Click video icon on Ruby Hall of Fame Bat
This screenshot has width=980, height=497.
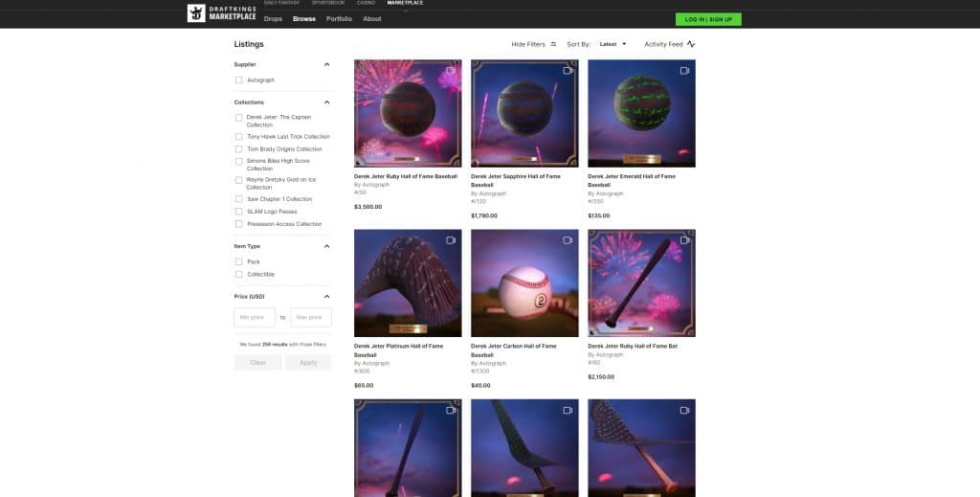coord(684,240)
